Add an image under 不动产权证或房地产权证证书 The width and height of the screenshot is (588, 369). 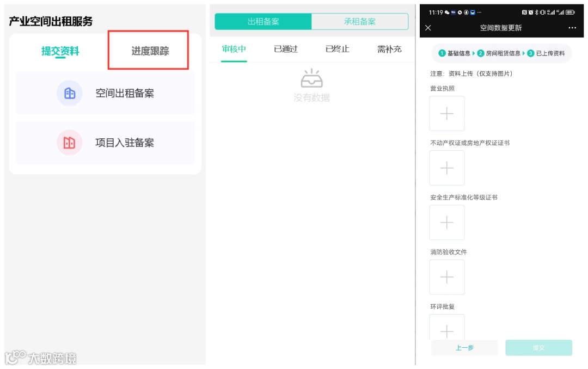coord(446,168)
